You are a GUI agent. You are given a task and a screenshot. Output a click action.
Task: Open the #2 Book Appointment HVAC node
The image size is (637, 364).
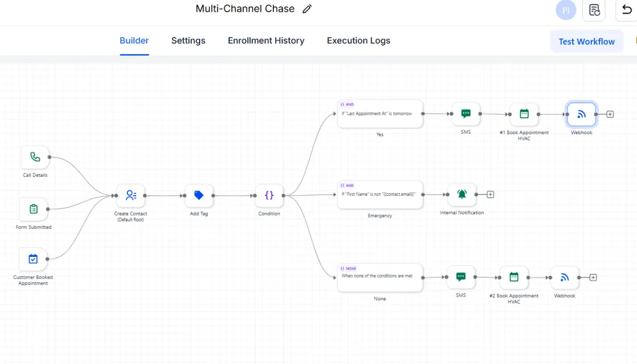513,277
